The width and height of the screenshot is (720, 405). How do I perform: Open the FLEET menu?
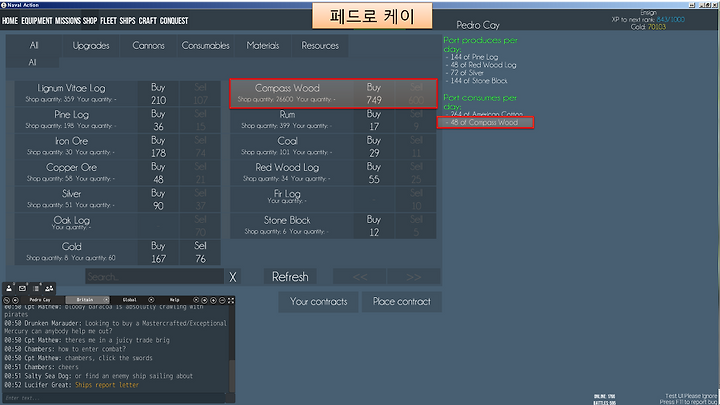[x=108, y=21]
